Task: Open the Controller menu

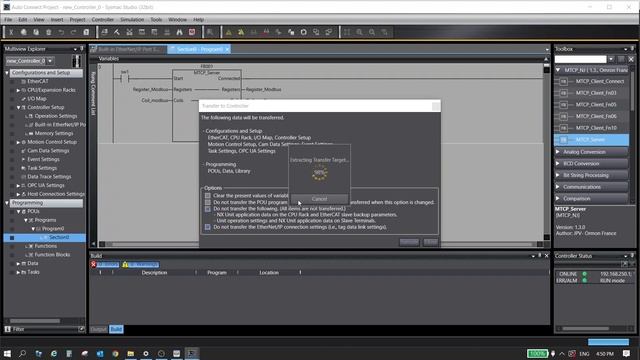Action: [x=102, y=20]
